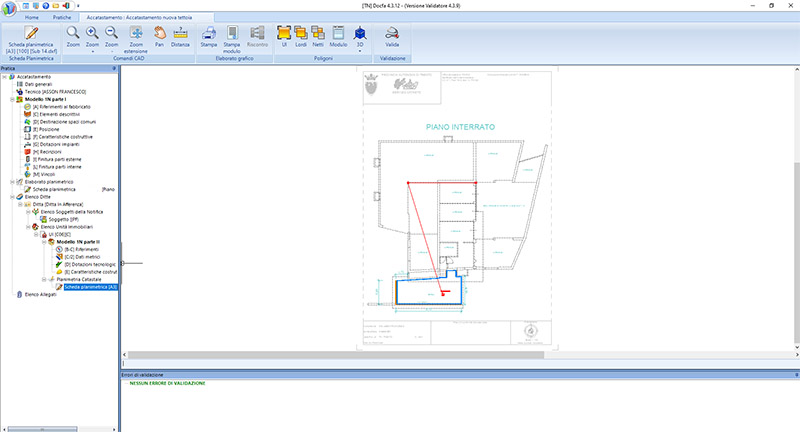Image resolution: width=800 pixels, height=432 pixels.
Task: Click PIANO INTERRATO title in drawing
Action: (460, 127)
